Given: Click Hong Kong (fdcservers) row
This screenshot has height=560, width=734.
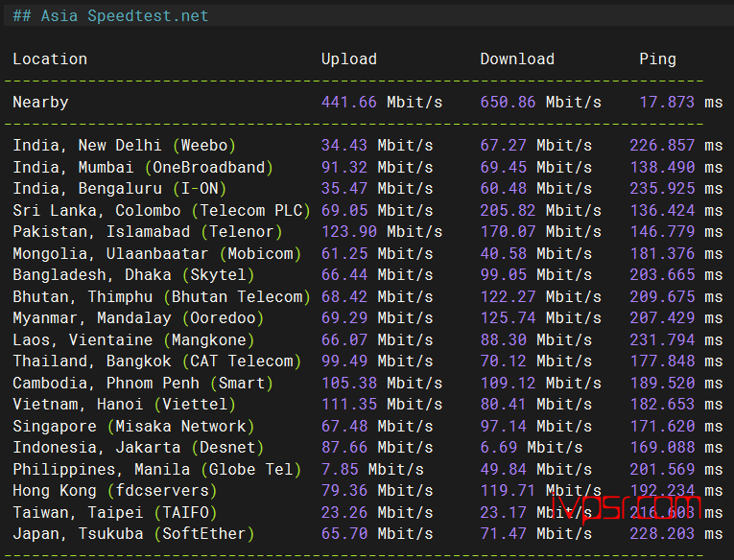Looking at the screenshot, I should click(367, 490).
